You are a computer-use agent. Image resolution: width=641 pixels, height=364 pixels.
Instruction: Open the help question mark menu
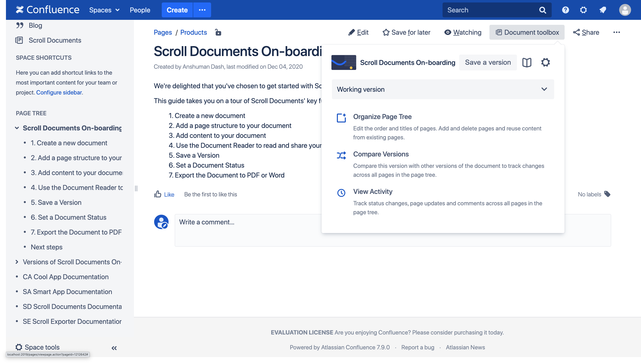565,10
